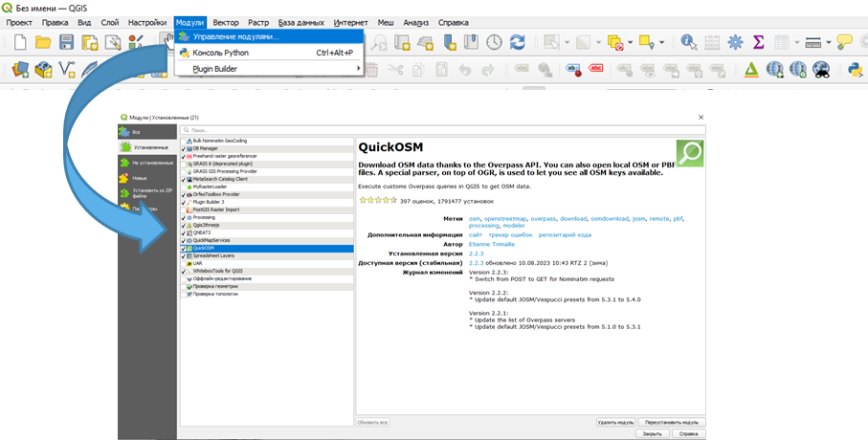Open the attribute table dropdown arrow

coord(796,42)
